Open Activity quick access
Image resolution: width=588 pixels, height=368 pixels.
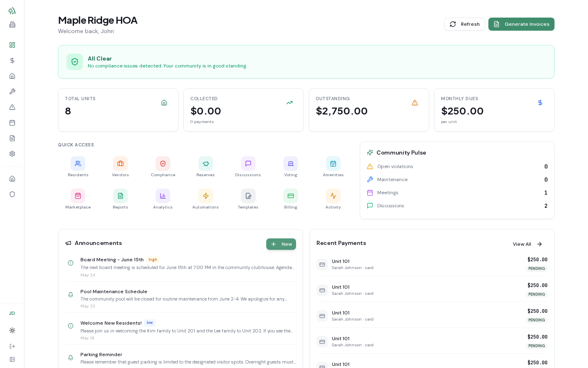tap(333, 199)
